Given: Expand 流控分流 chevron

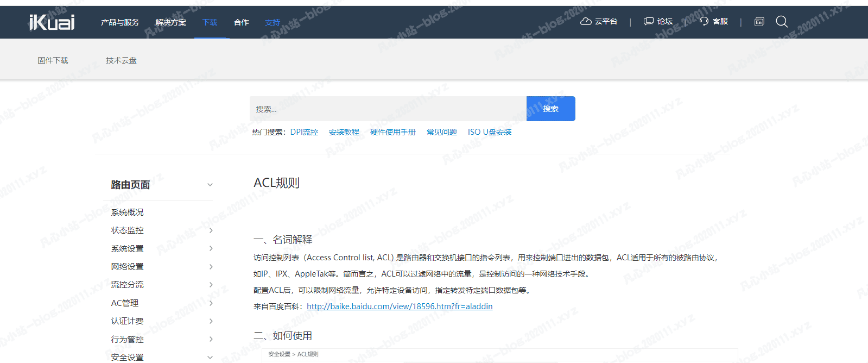Looking at the screenshot, I should pyautogui.click(x=211, y=285).
